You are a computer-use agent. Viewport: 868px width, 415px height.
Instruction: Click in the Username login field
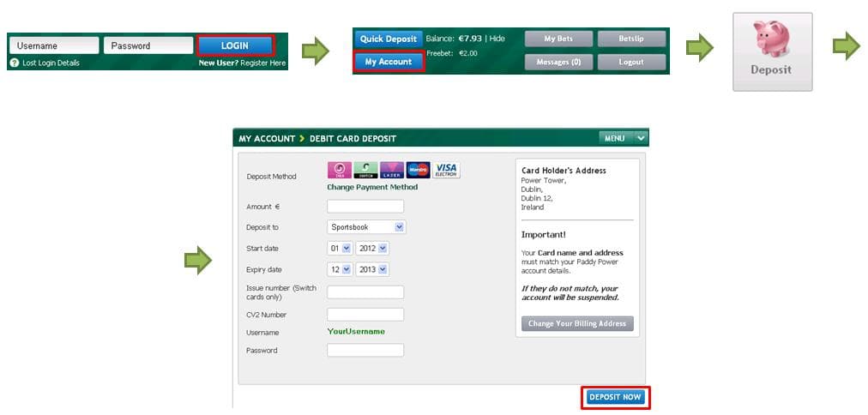point(54,45)
